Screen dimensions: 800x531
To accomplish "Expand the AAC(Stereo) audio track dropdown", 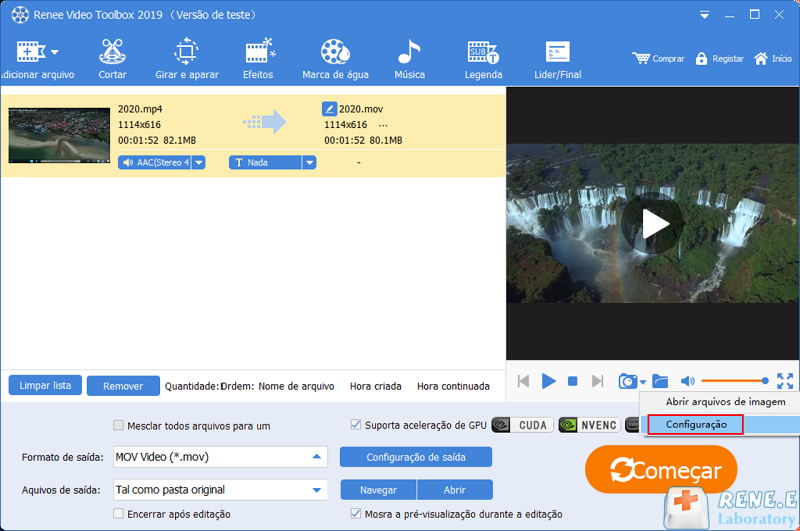I will pyautogui.click(x=199, y=163).
